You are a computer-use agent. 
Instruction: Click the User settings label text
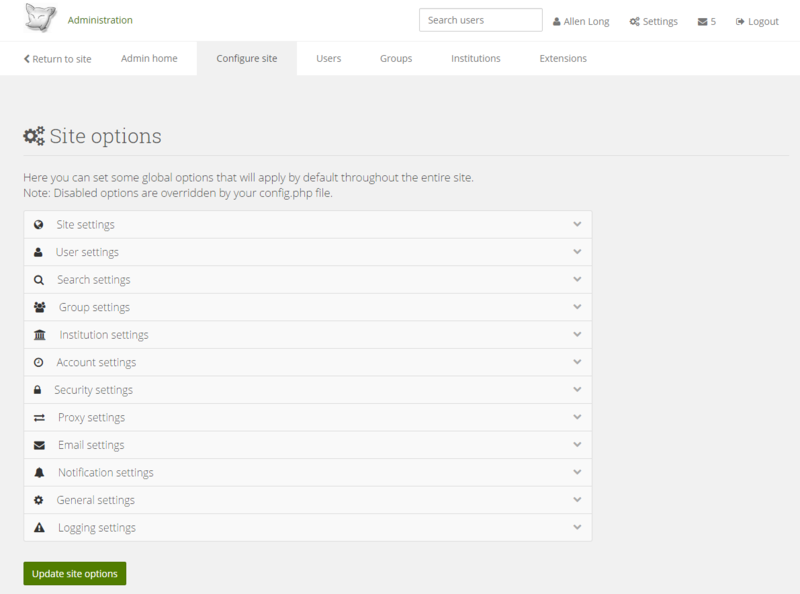(87, 252)
